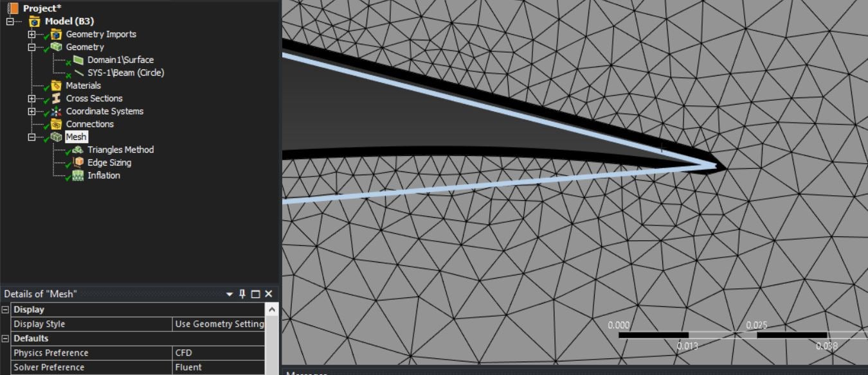Click the Solver Preference property label

coord(49,367)
